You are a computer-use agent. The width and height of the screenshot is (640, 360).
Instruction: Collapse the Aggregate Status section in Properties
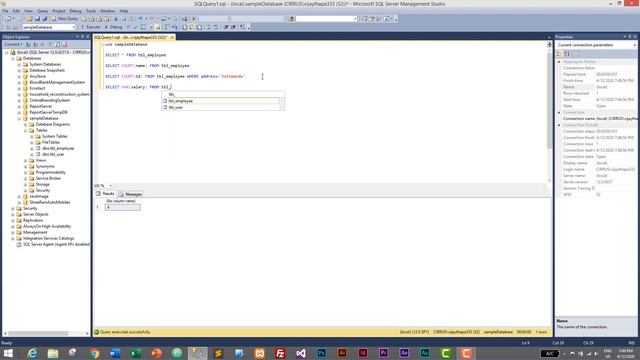point(559,62)
